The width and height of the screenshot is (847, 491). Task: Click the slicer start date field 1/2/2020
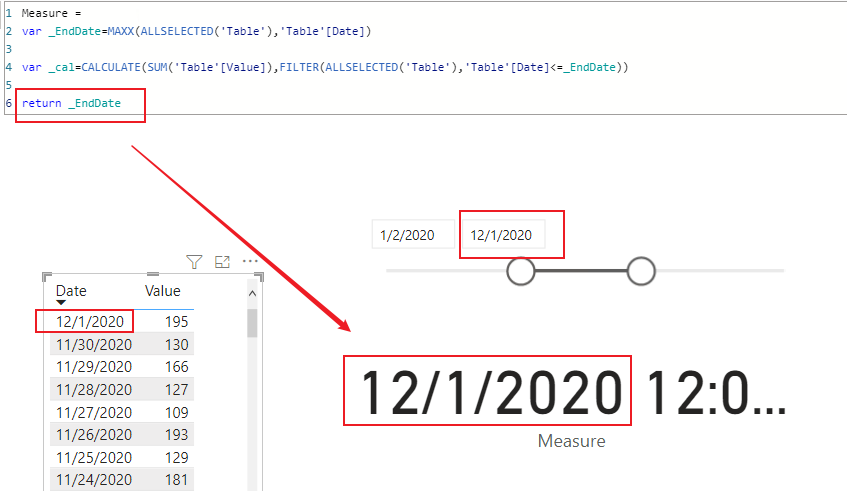413,235
